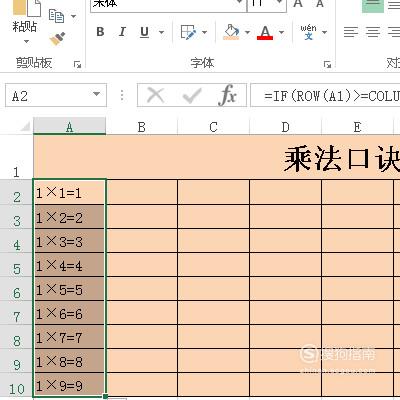Screen dimensions: 400x400
Task: Click the wén phonetic guide icon
Action: (x=308, y=32)
